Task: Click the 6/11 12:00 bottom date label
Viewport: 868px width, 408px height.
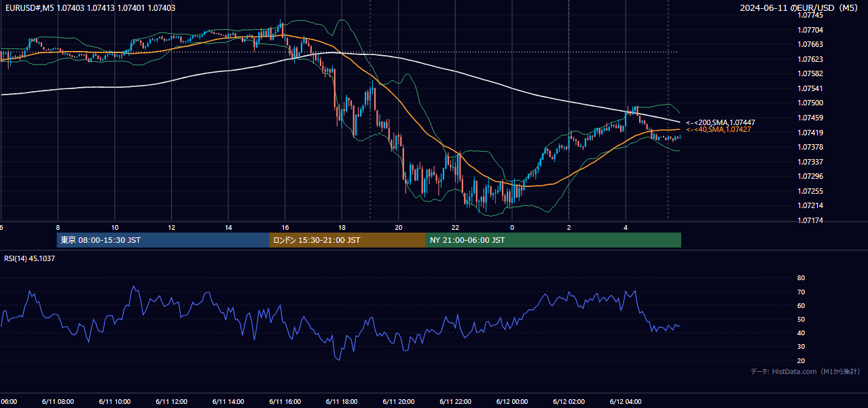Action: point(171,401)
